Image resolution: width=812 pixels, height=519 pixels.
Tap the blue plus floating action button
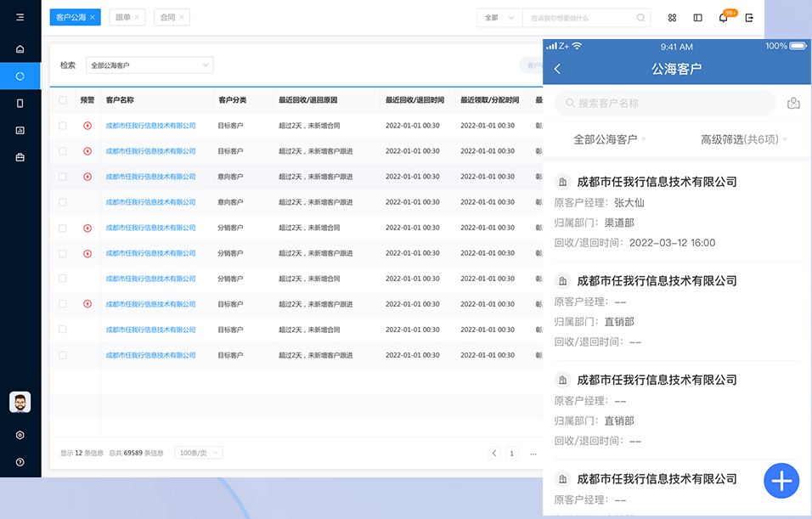[781, 481]
